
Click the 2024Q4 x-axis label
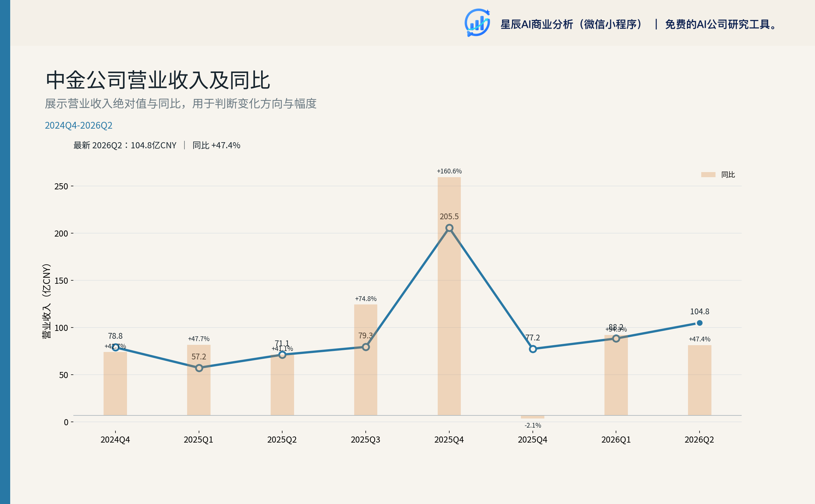pyautogui.click(x=115, y=440)
